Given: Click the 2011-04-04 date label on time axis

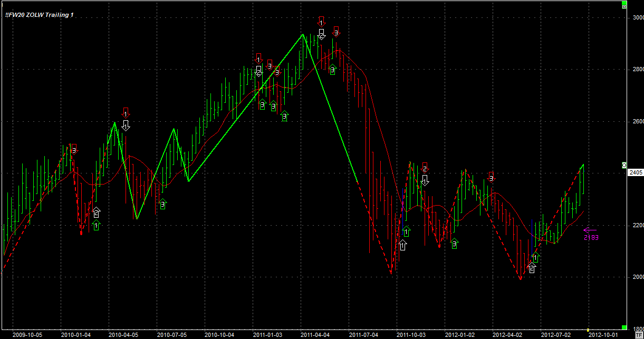Looking at the screenshot, I should coord(315,334).
